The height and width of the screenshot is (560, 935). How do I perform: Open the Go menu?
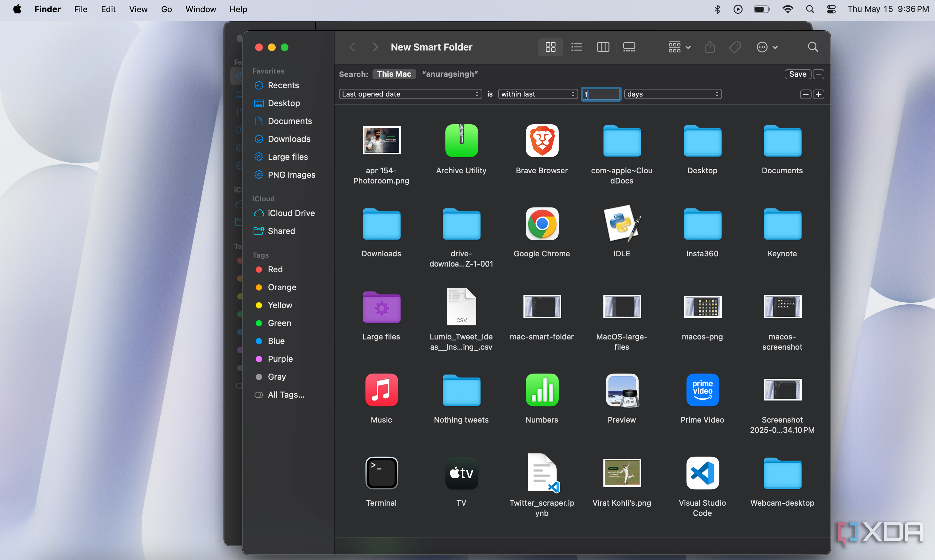166,9
